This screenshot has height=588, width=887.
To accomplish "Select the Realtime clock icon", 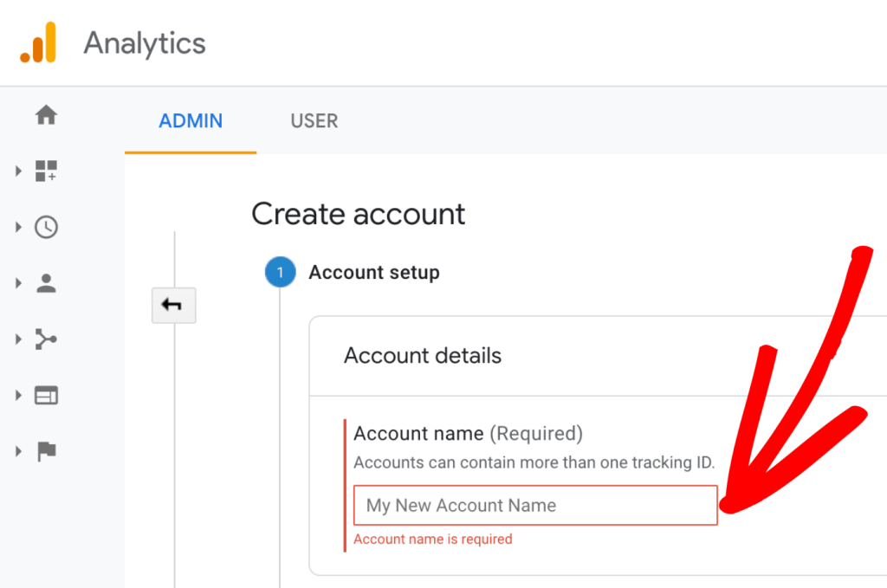I will [x=45, y=227].
